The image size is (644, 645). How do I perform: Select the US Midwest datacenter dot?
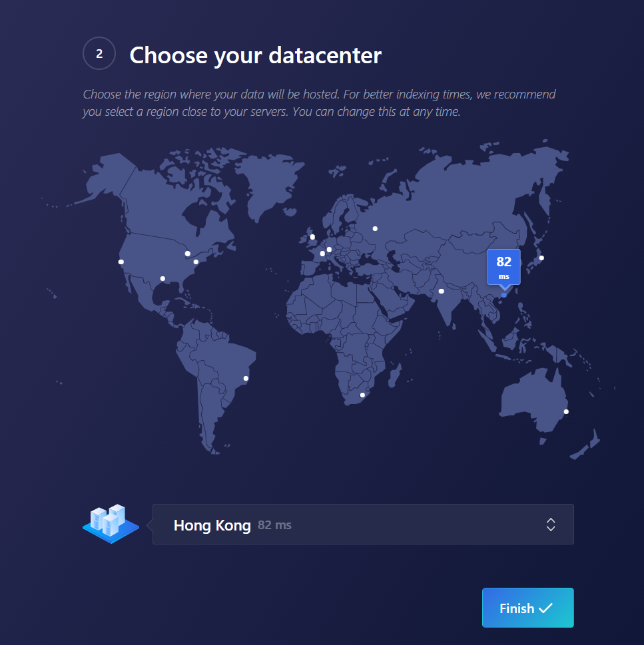(x=188, y=254)
